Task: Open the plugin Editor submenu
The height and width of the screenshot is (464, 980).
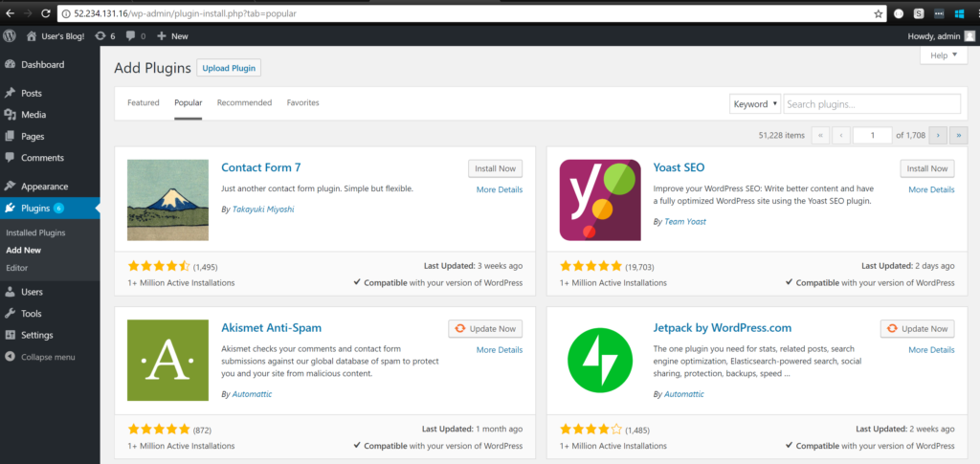Action: click(17, 268)
